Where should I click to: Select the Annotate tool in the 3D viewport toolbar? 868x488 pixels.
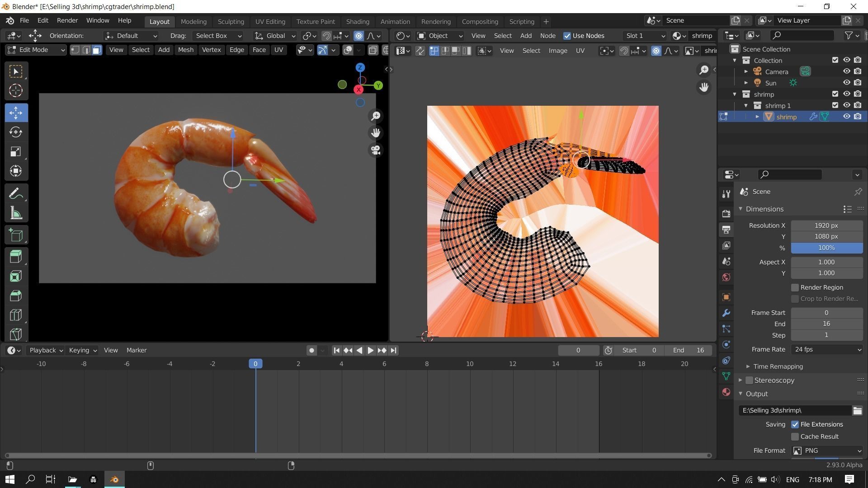(x=16, y=194)
